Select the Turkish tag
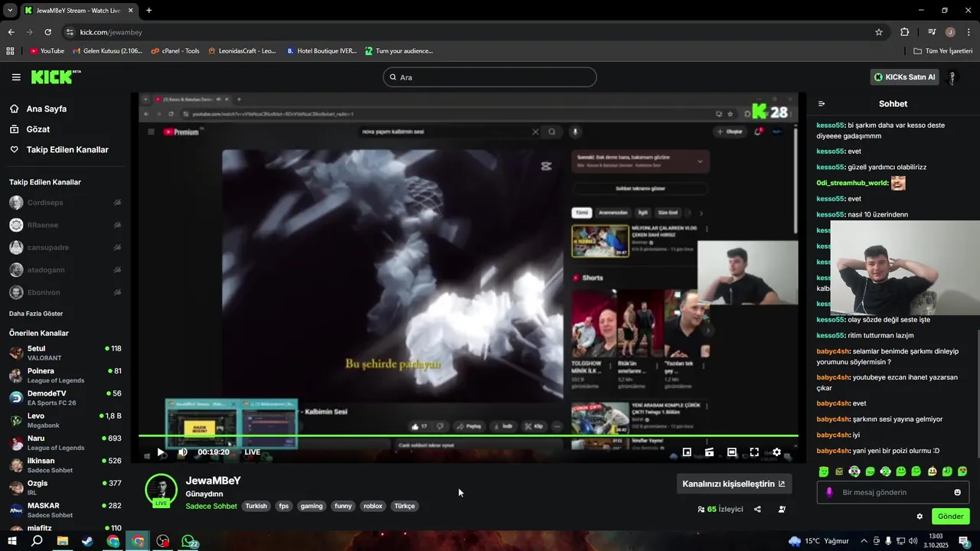The image size is (980, 551). pos(256,507)
